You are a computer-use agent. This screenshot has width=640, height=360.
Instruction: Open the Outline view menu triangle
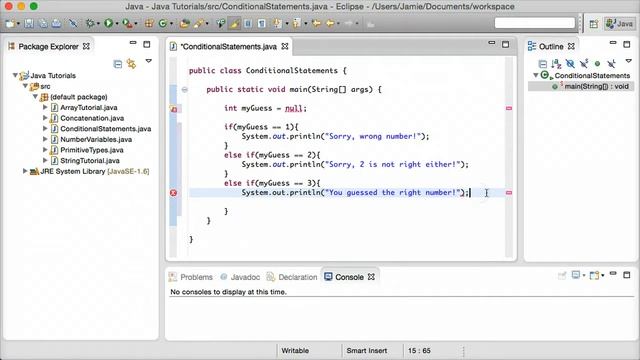629,61
